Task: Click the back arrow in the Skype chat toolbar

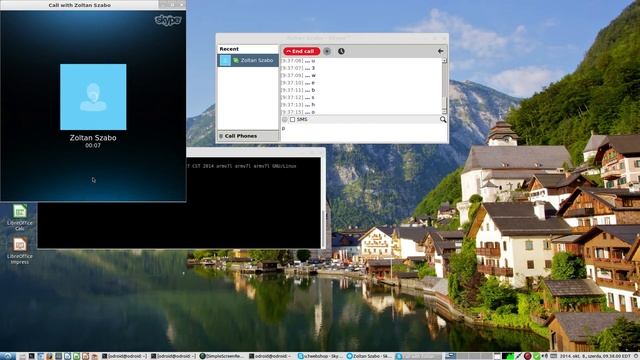Action: coord(440,51)
